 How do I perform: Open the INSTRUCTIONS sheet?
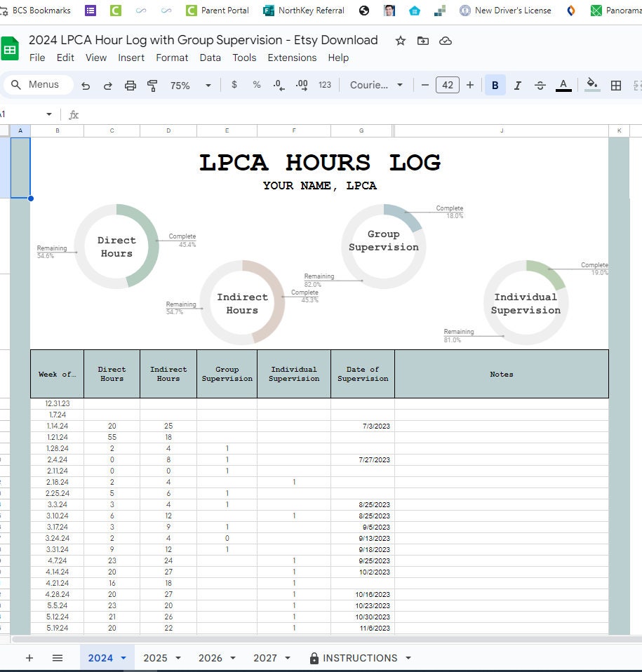359,658
